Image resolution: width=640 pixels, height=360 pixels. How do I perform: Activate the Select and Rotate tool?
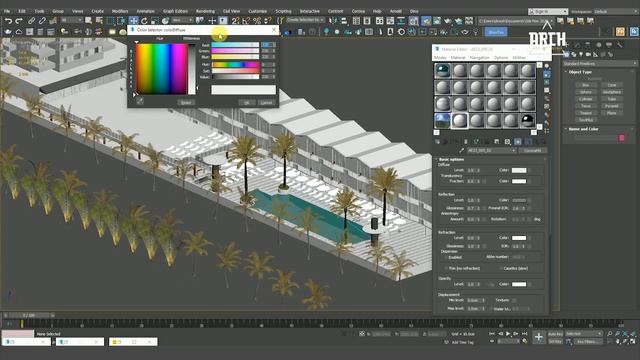[x=144, y=20]
